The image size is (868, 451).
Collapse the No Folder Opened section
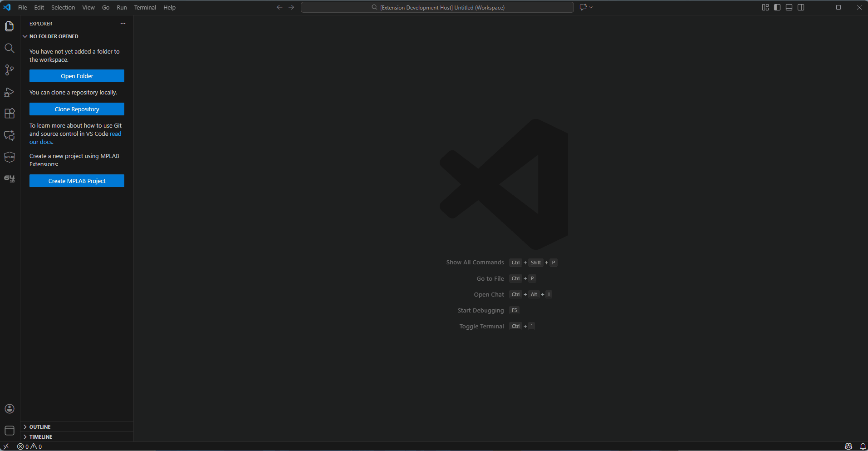tap(54, 36)
